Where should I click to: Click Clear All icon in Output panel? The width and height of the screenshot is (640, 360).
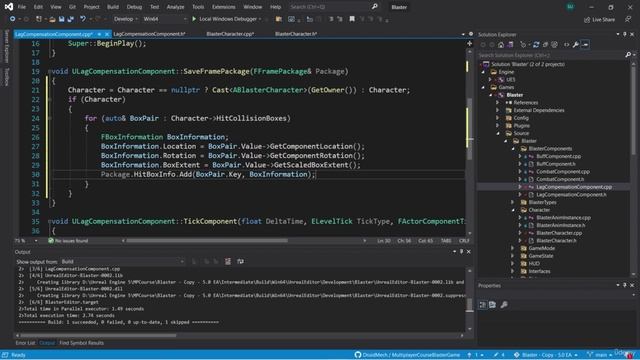[228, 261]
